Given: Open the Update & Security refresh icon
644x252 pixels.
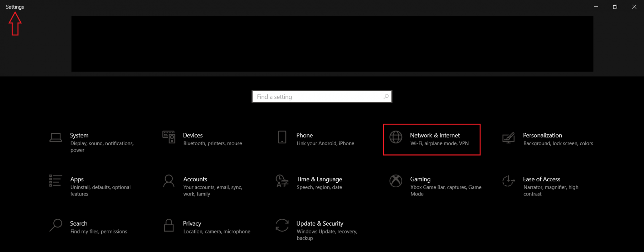Looking at the screenshot, I should click(x=282, y=226).
